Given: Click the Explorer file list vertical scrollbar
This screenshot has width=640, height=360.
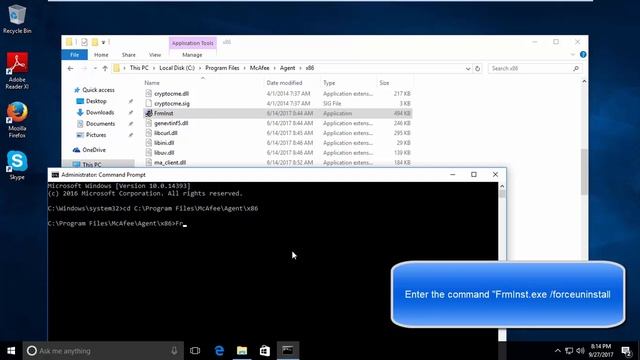Looking at the screenshot, I should [x=584, y=171].
